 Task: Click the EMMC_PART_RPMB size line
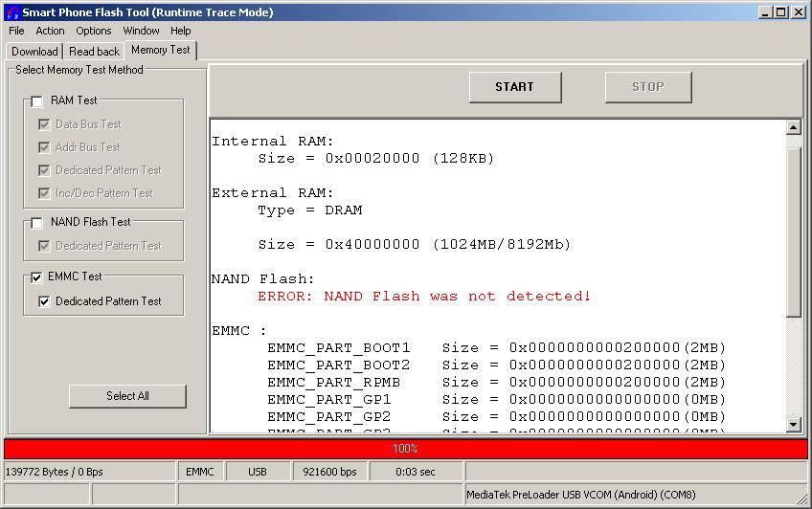496,383
